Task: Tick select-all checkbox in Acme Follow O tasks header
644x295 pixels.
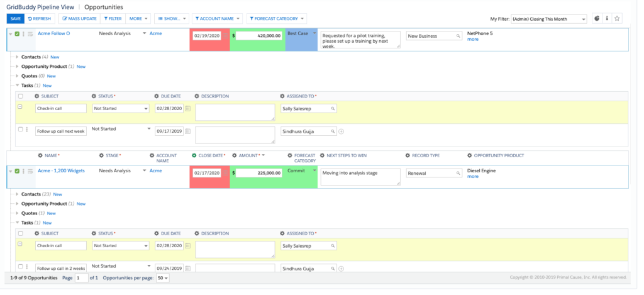Action: pyautogui.click(x=21, y=96)
